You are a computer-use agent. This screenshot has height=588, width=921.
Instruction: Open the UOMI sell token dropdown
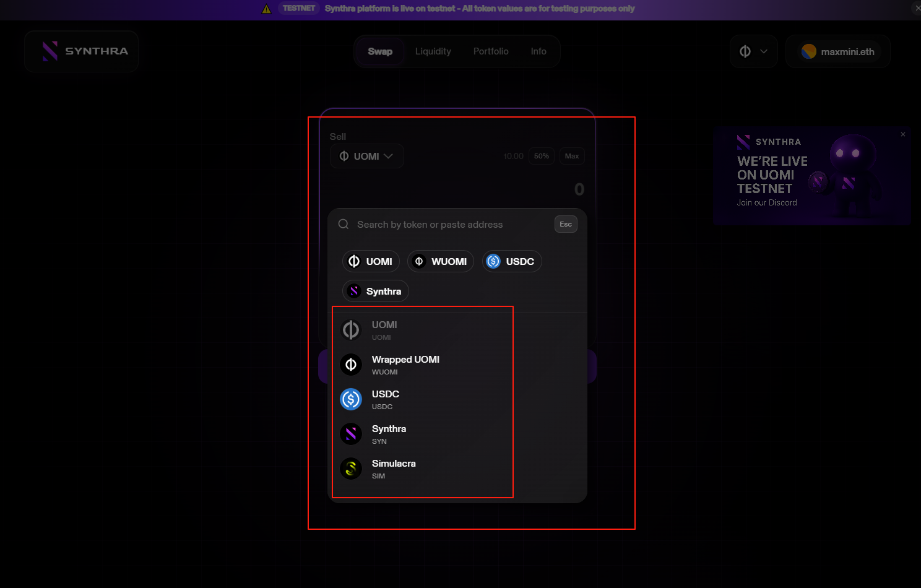[366, 156]
